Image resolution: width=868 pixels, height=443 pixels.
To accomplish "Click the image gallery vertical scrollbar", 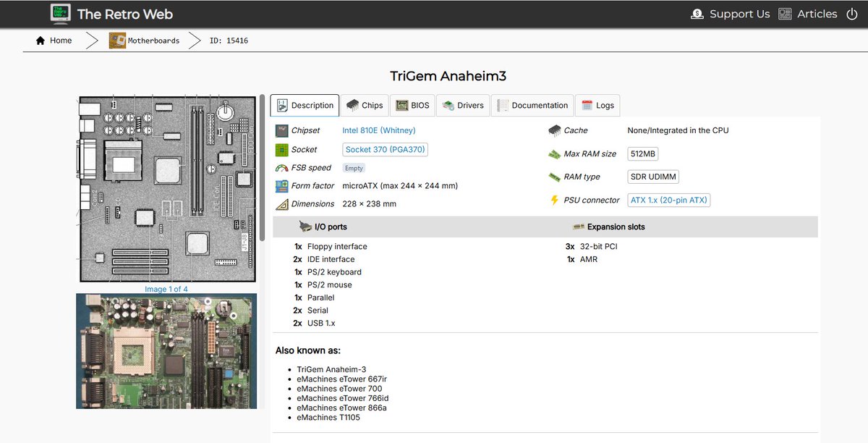I will 262,167.
